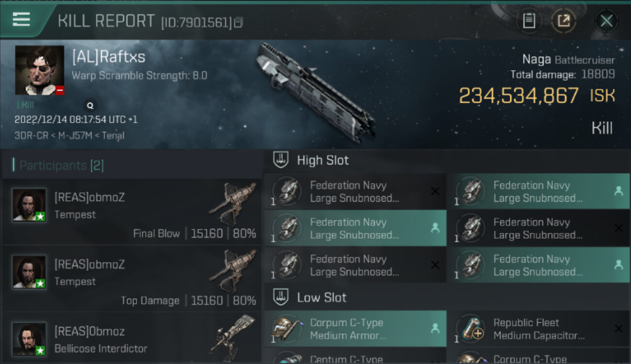The width and height of the screenshot is (631, 364).
Task: Tap the small Q search icon
Action: coord(90,105)
